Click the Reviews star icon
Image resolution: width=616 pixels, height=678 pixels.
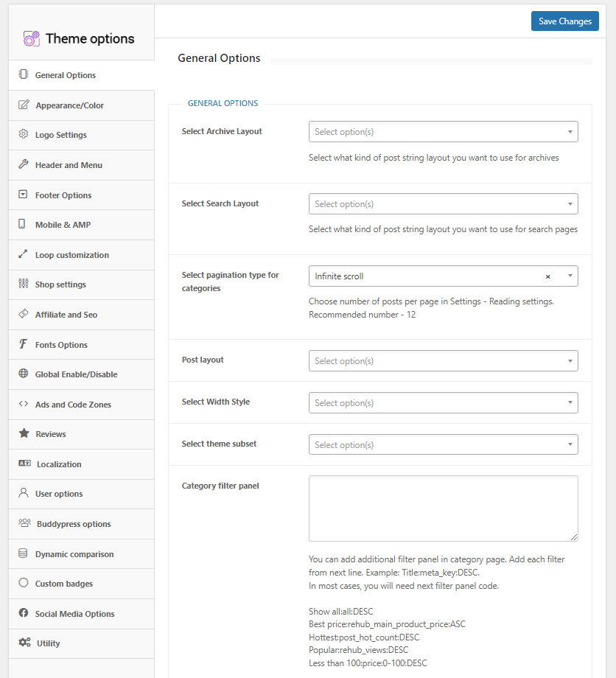(21, 434)
